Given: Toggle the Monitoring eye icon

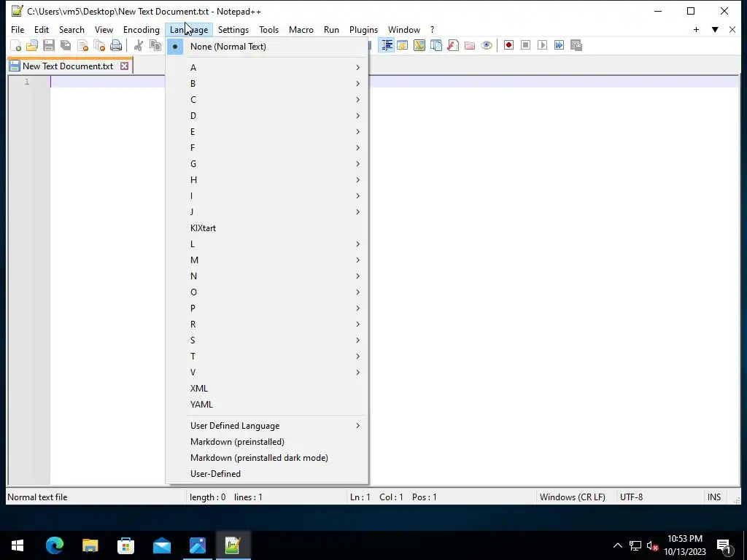Looking at the screenshot, I should click(x=487, y=45).
